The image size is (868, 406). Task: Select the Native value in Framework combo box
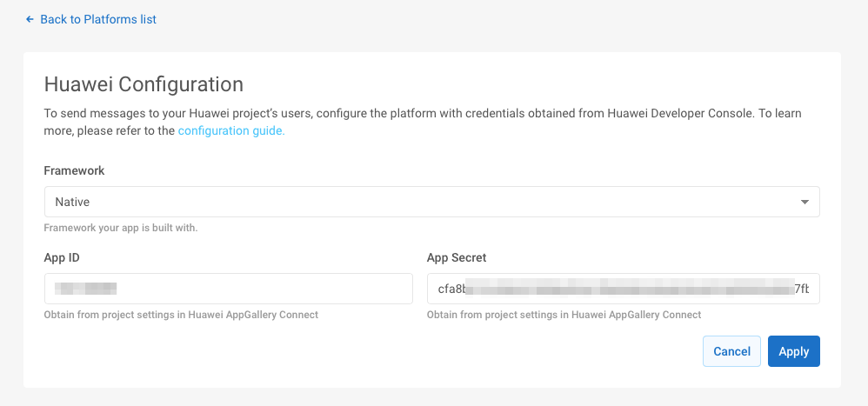point(73,202)
